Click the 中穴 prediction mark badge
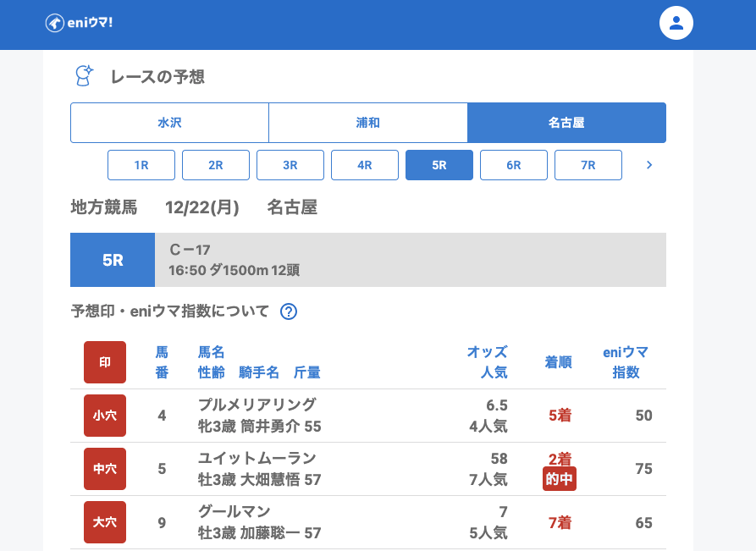Screen dimensions: 756x551 tap(105, 469)
